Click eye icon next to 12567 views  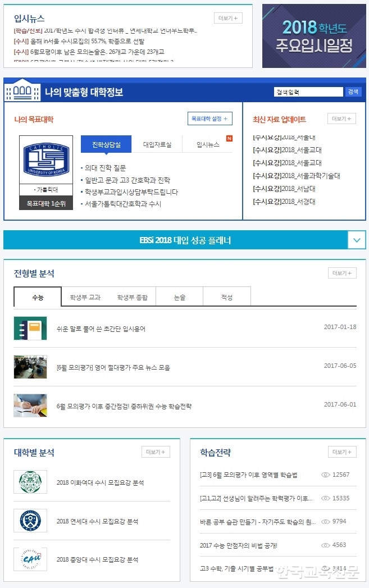point(326,475)
